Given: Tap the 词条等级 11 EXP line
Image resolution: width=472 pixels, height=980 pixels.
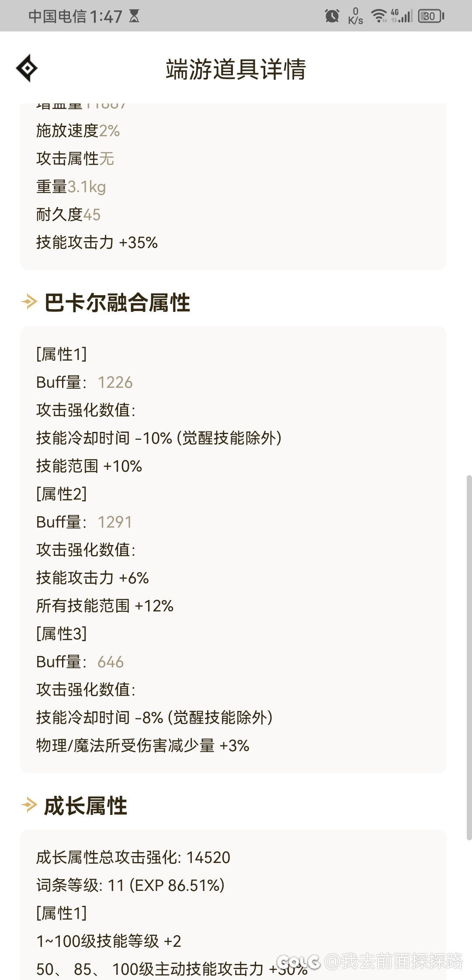Looking at the screenshot, I should click(x=130, y=885).
